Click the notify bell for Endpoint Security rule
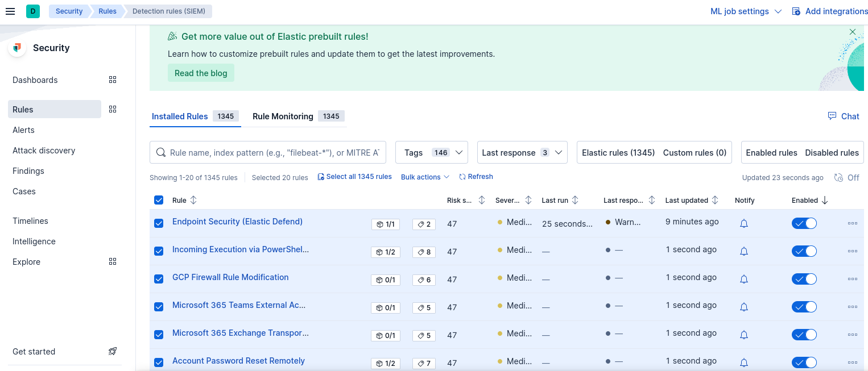Viewport: 868px width, 371px height. pyautogui.click(x=743, y=223)
